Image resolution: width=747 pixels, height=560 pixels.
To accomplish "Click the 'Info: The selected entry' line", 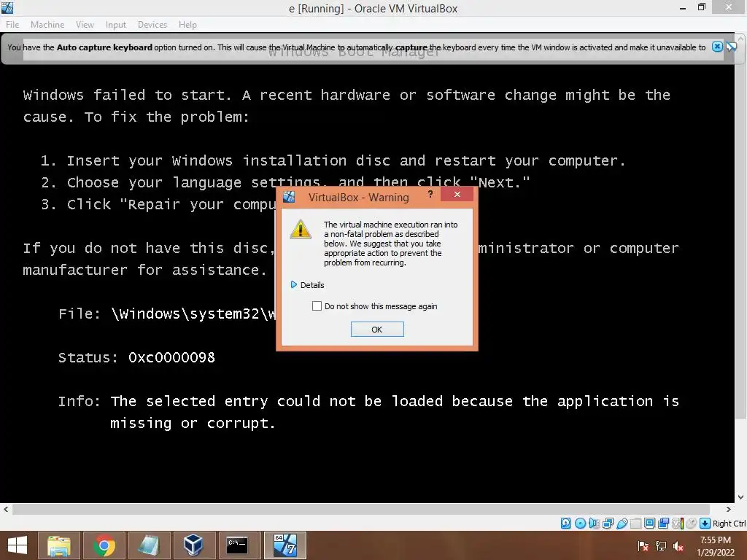I will click(368, 402).
